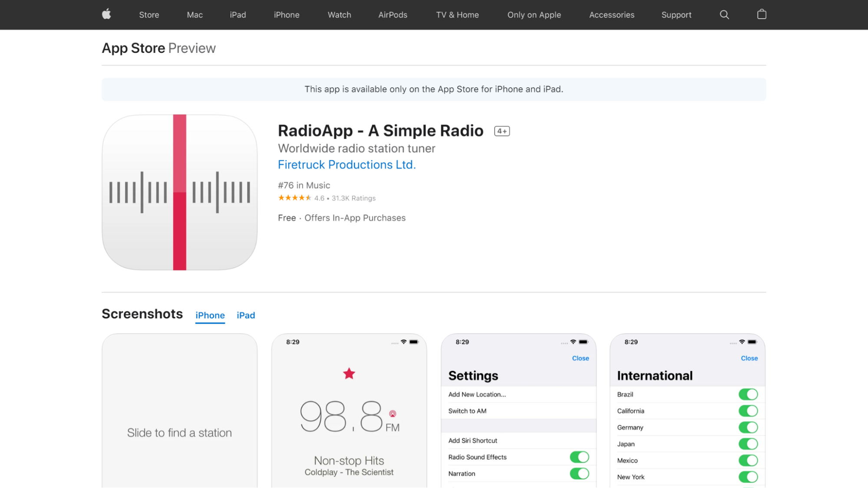Open the Support menu item
Image resolution: width=868 pixels, height=488 pixels.
tap(676, 14)
